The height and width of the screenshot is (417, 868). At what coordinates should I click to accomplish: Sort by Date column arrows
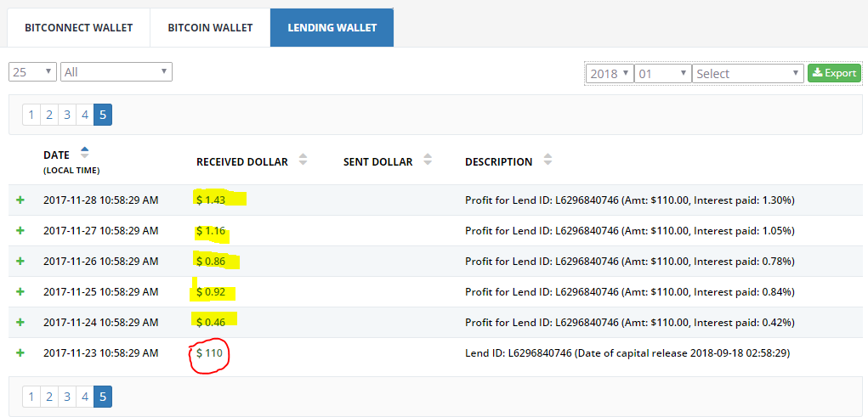point(84,153)
